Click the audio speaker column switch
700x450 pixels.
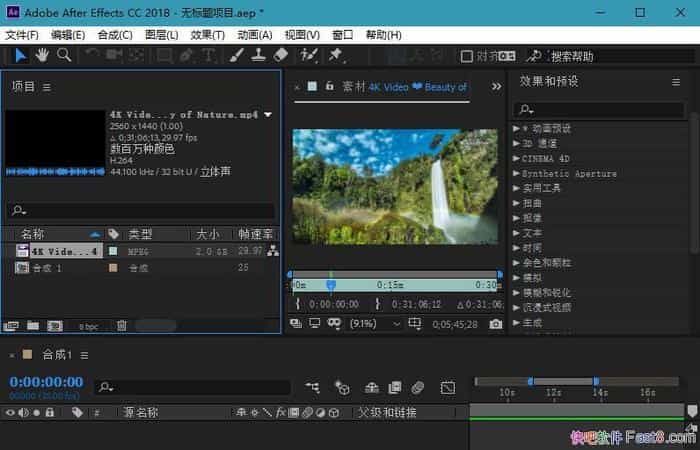tap(24, 412)
